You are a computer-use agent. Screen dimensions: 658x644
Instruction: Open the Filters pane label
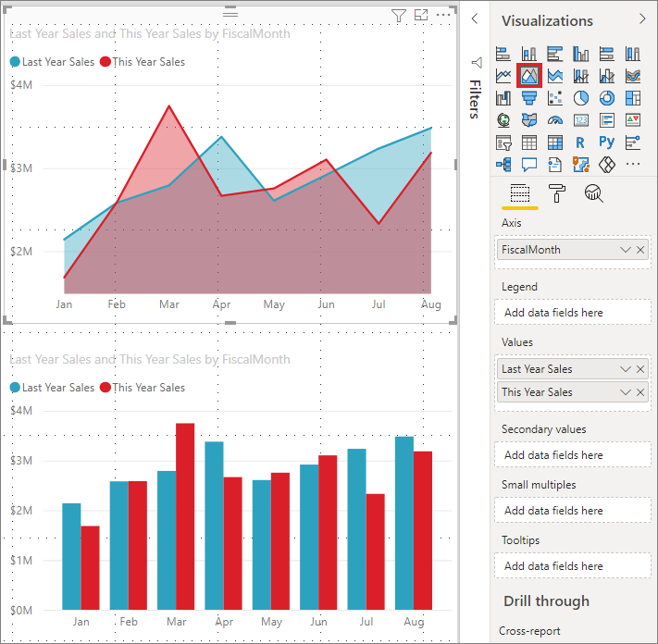pyautogui.click(x=475, y=99)
